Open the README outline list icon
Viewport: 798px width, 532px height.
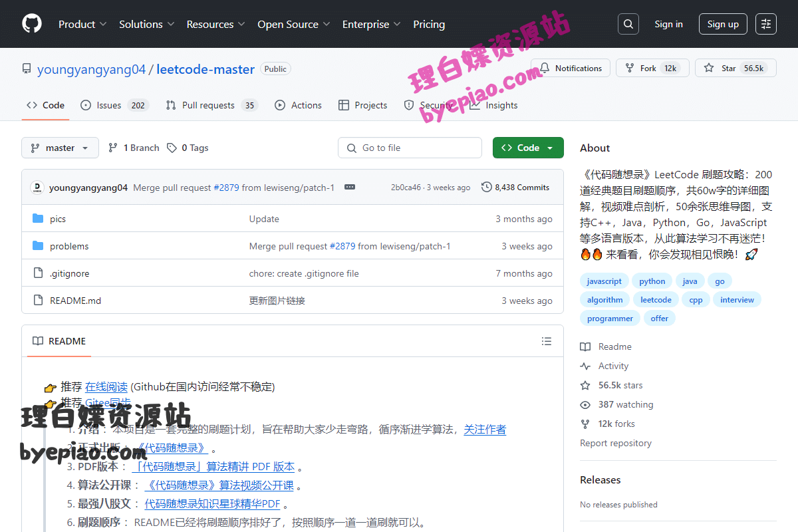[547, 341]
